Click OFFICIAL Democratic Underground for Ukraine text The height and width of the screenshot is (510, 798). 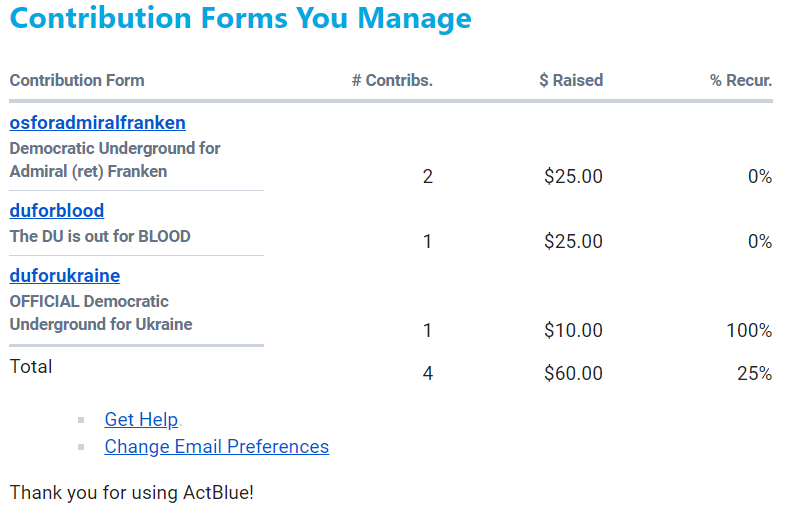(x=100, y=313)
